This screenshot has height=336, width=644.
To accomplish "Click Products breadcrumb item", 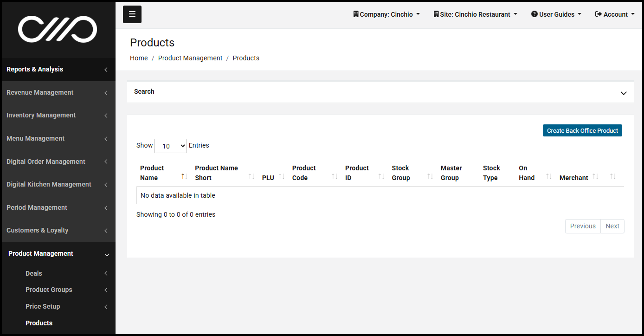I will click(x=246, y=58).
